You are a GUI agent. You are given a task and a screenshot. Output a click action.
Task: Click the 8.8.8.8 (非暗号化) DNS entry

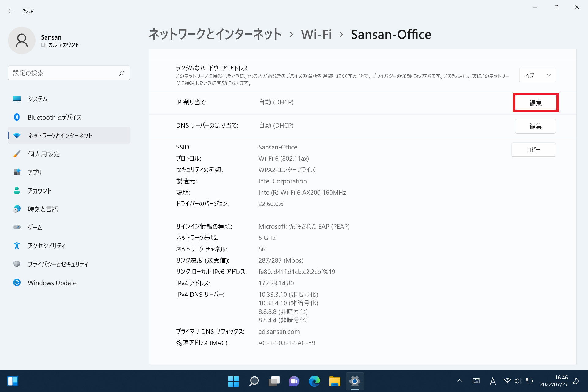(283, 311)
